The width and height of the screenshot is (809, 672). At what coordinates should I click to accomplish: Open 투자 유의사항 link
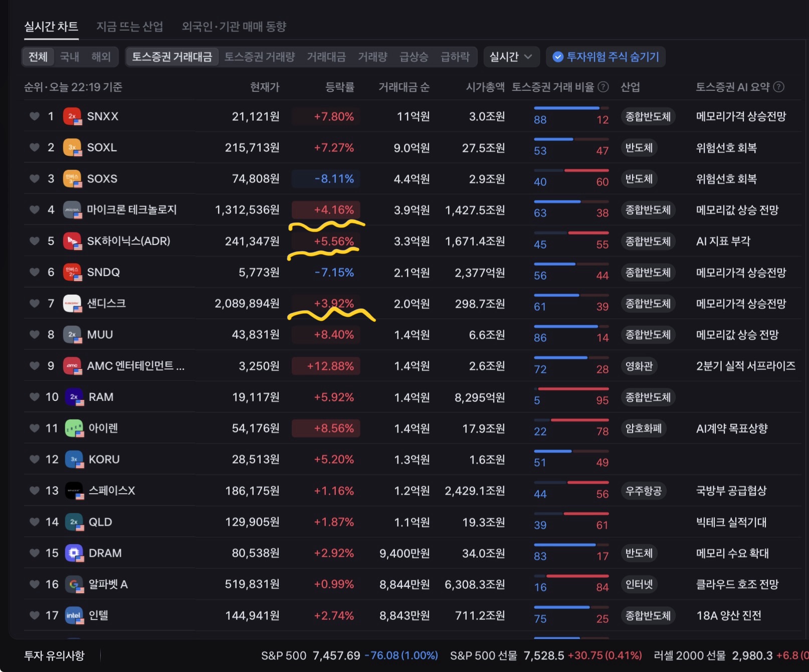[55, 655]
